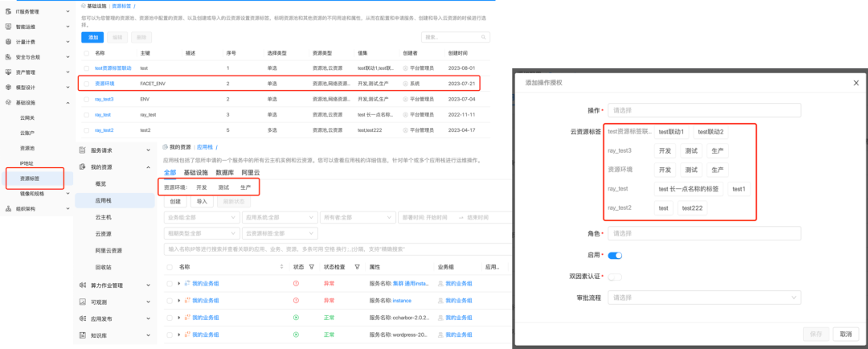
Task: Open the 业务组:全部 dropdown
Action: [x=201, y=218]
